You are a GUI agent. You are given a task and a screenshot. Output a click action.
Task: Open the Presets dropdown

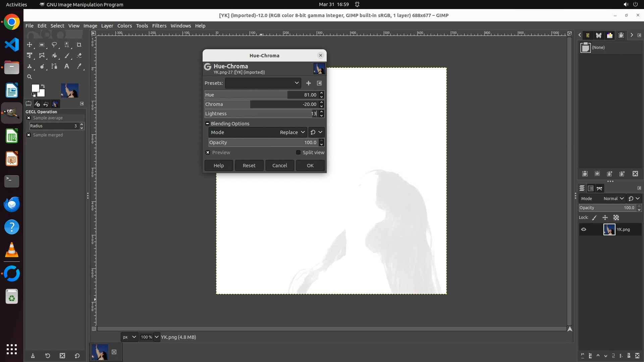[263, 83]
